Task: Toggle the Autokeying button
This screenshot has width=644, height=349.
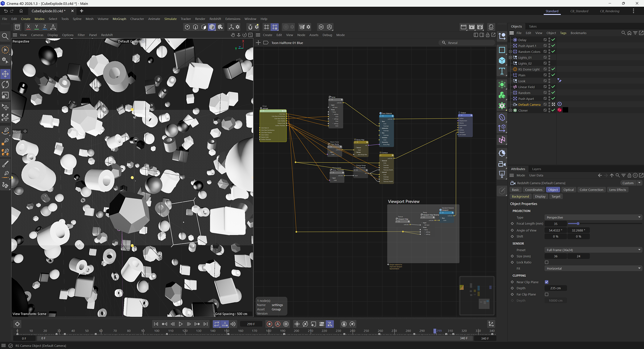Action: coord(278,324)
